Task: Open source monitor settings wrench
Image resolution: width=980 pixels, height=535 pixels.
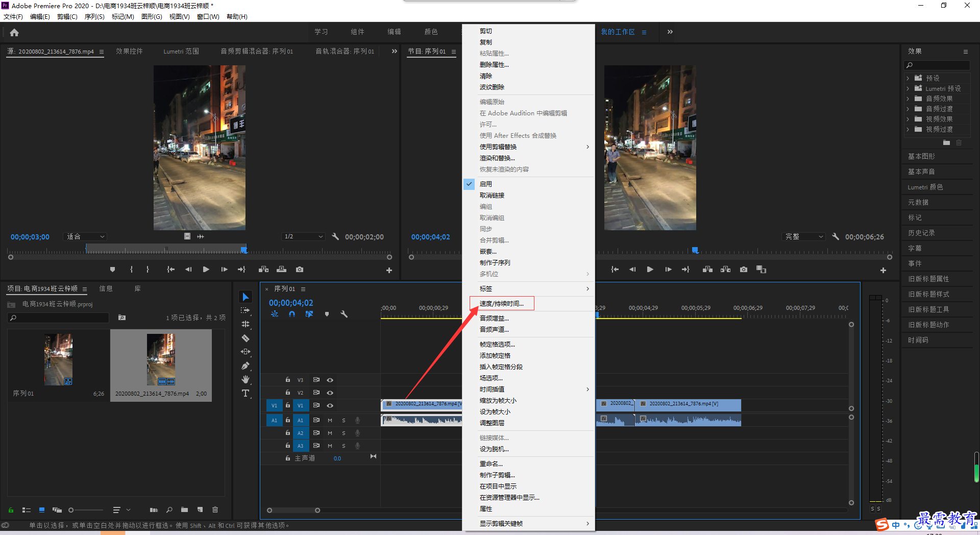Action: point(335,236)
